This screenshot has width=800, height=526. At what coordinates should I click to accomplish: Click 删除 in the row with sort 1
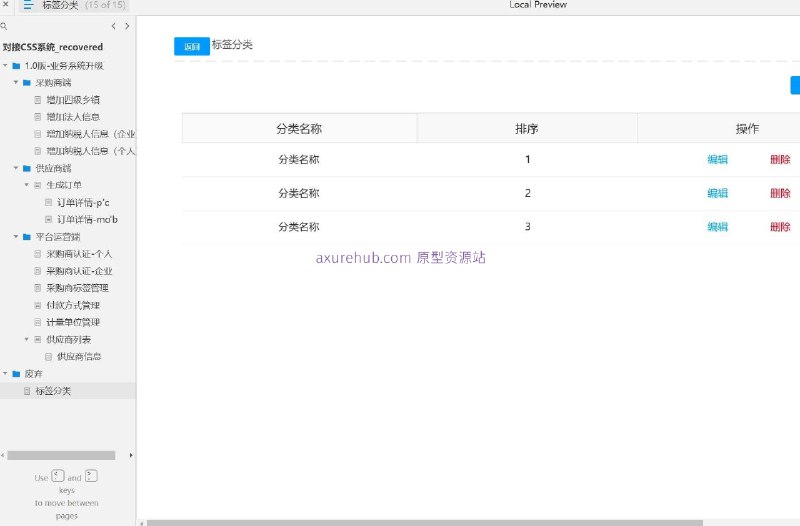(x=780, y=160)
